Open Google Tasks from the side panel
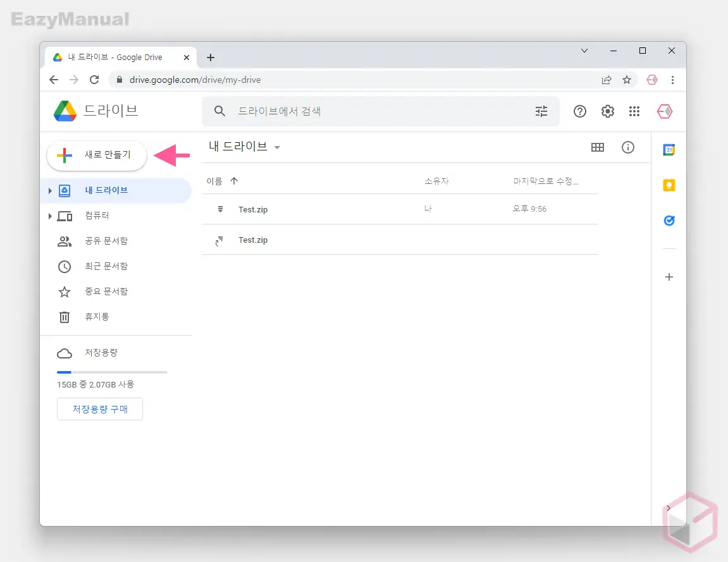The image size is (728, 562). coord(669,221)
